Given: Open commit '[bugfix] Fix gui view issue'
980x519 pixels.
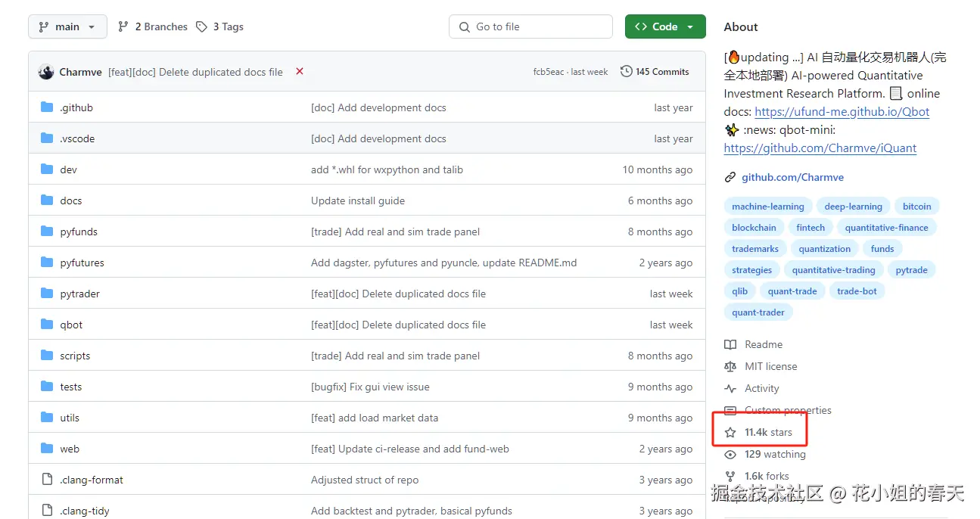Looking at the screenshot, I should click(370, 387).
